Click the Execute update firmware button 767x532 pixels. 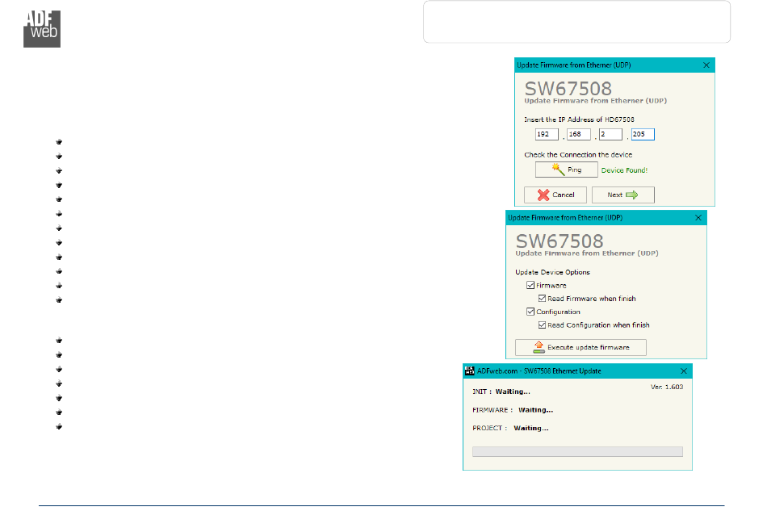(x=580, y=347)
